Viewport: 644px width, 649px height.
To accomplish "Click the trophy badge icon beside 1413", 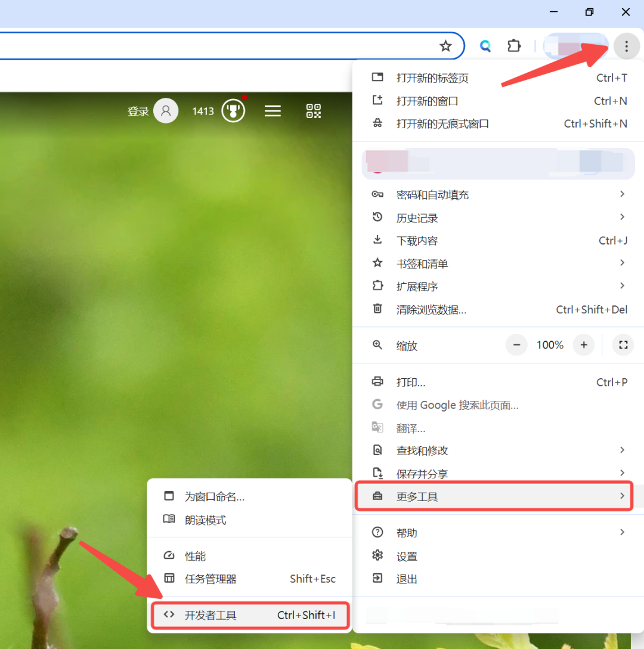I will 233,111.
